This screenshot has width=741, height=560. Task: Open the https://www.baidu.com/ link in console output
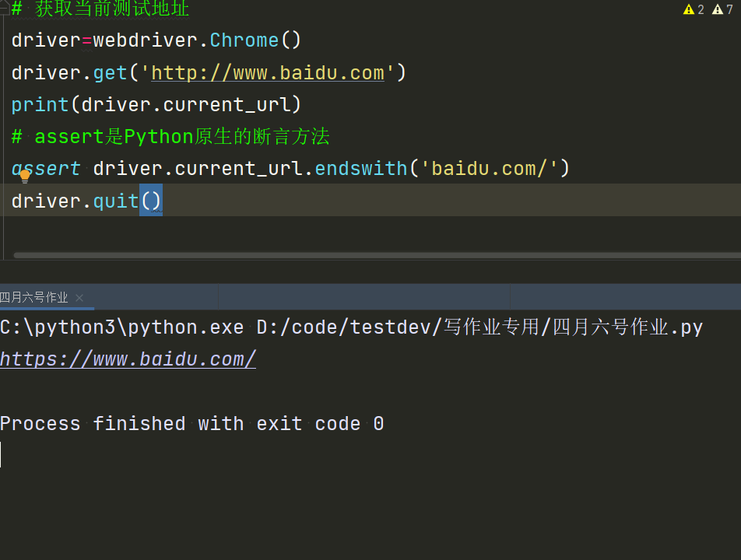pyautogui.click(x=128, y=359)
